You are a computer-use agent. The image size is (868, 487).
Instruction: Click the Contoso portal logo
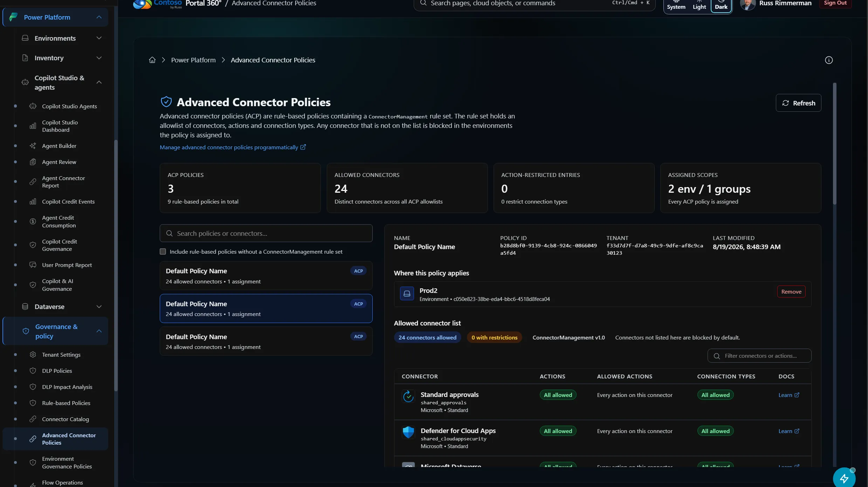tap(158, 4)
